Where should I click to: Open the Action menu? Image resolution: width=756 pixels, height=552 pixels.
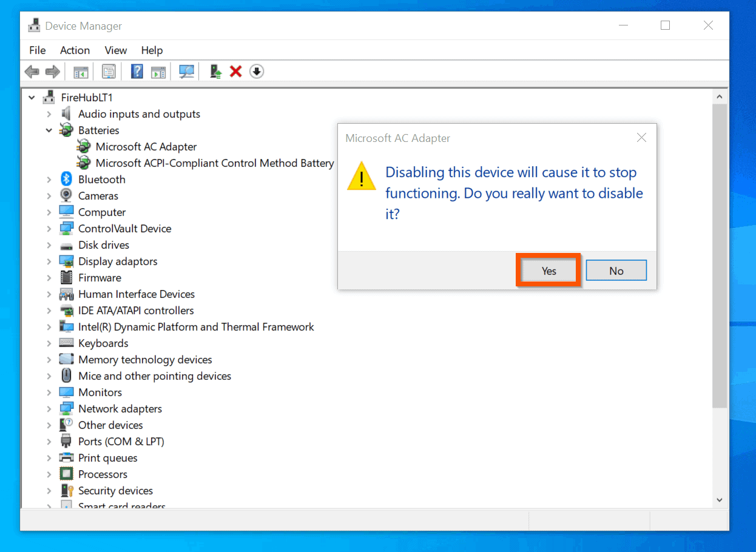click(74, 50)
